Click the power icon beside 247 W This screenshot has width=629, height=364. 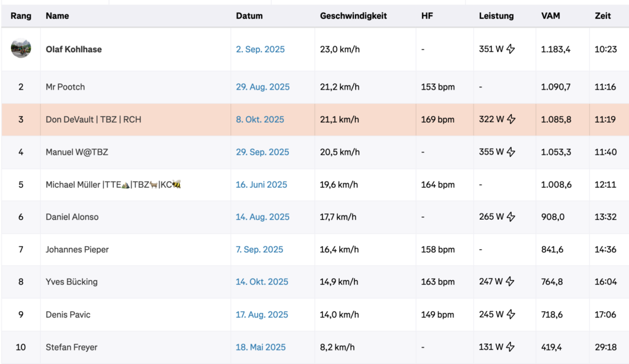tap(510, 282)
